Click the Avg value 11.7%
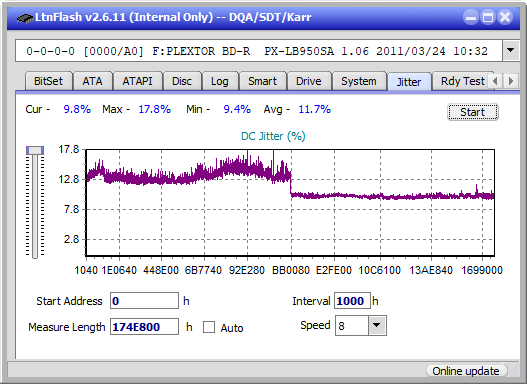 pyautogui.click(x=315, y=109)
